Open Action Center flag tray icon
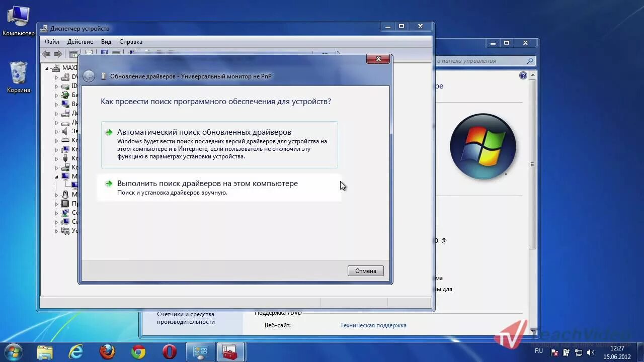 (554, 352)
